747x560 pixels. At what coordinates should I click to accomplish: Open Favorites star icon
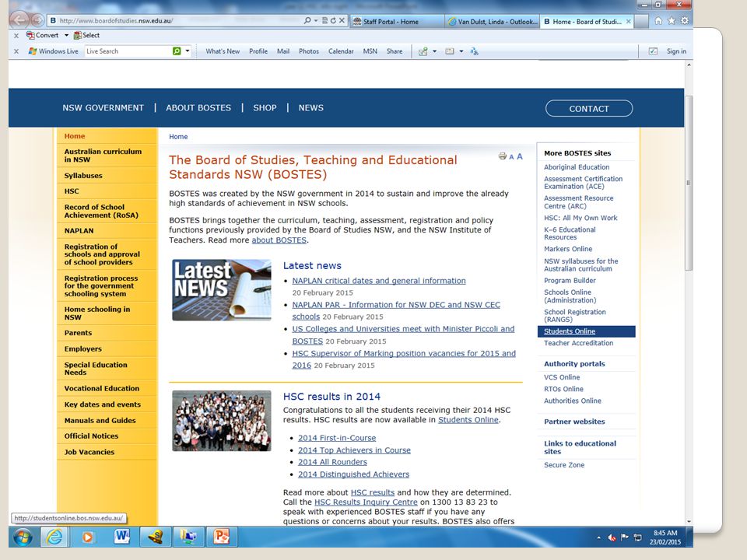672,20
